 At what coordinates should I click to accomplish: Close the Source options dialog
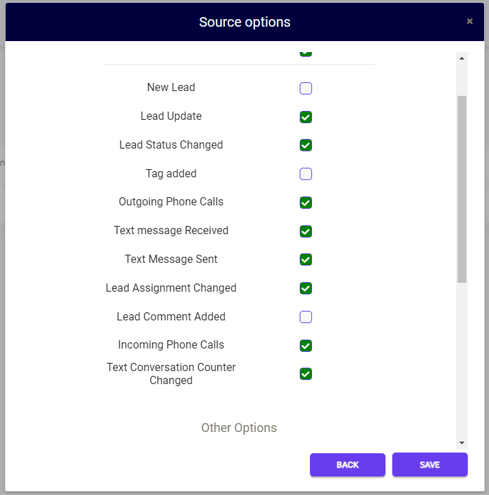[470, 21]
